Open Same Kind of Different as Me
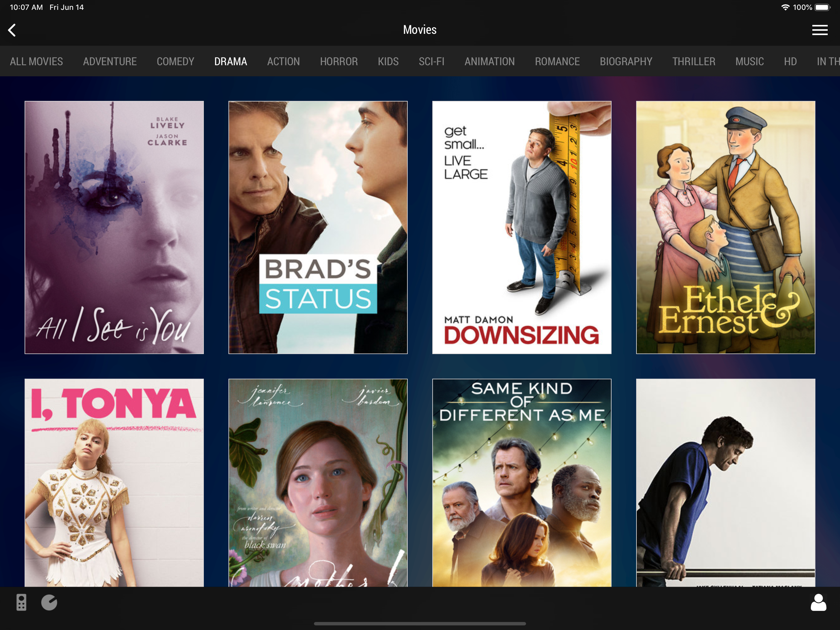The image size is (840, 630). click(522, 483)
